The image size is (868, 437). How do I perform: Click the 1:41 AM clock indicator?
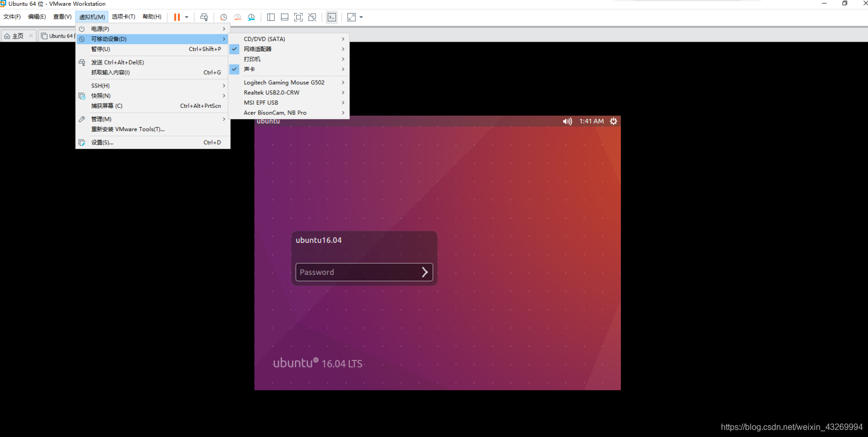(x=592, y=121)
